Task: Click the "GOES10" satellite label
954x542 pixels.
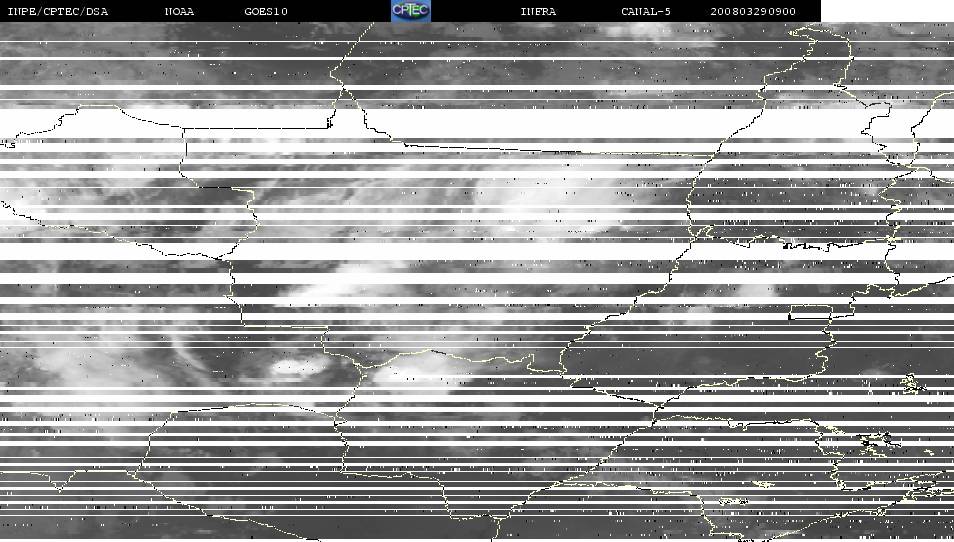Action: pyautogui.click(x=266, y=12)
